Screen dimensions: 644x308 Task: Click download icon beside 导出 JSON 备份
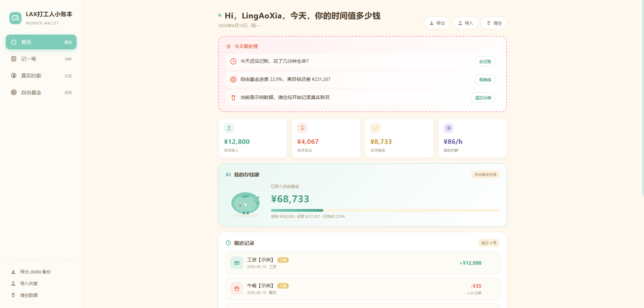pyautogui.click(x=13, y=272)
